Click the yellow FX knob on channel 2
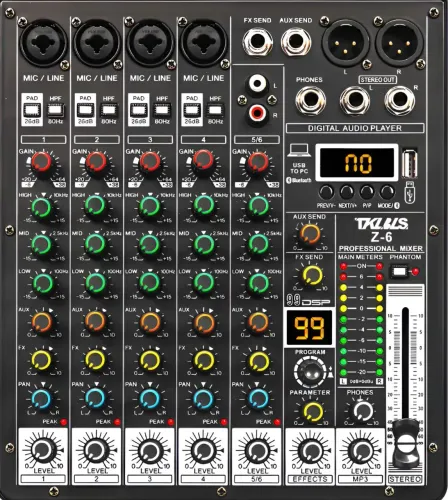The image size is (448, 500). (95, 360)
